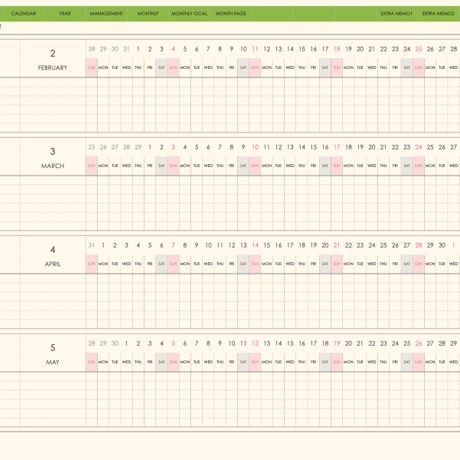The height and width of the screenshot is (460, 460).
Task: Open the CALENDAR tab
Action: click(x=23, y=14)
